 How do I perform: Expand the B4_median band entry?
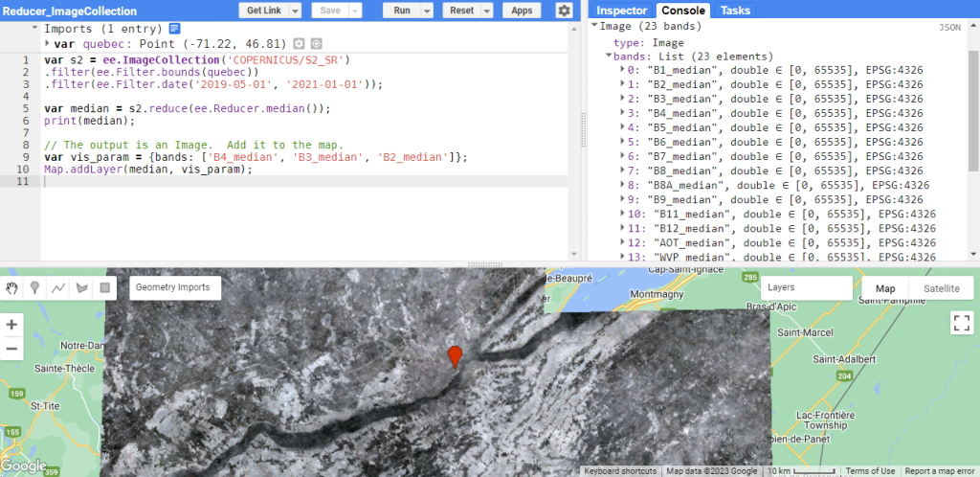(622, 112)
